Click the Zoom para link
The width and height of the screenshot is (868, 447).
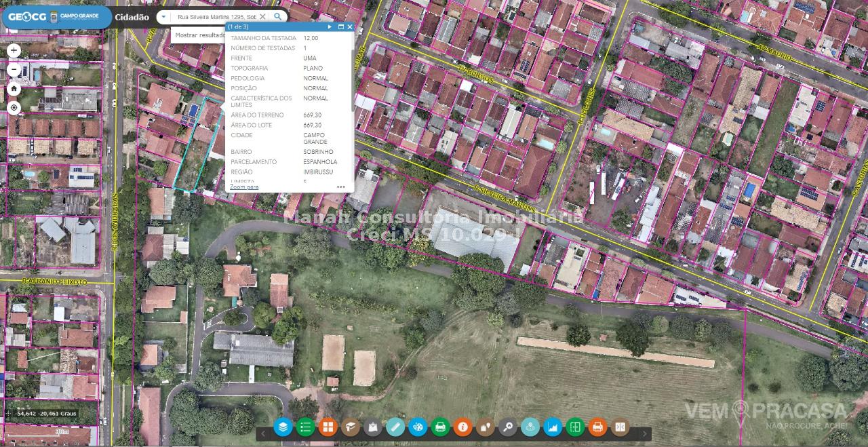pos(244,186)
